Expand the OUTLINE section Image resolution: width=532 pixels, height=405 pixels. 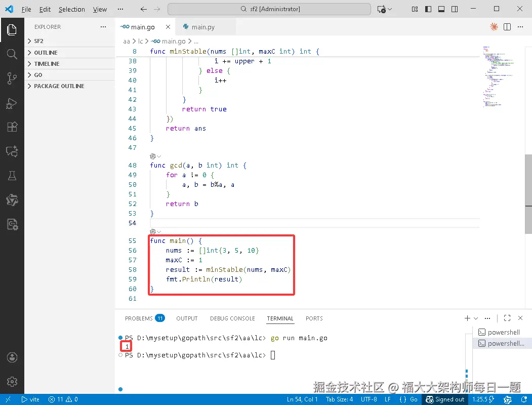pos(69,53)
